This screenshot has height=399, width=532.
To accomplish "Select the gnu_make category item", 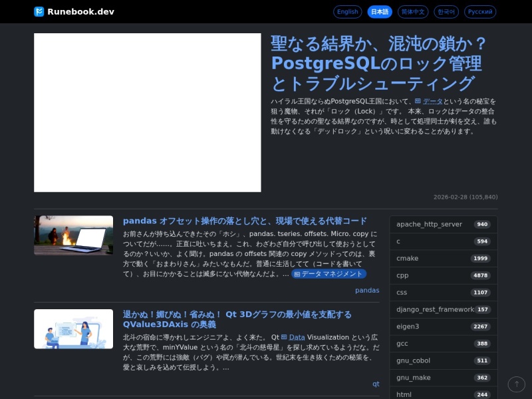I will tap(444, 378).
